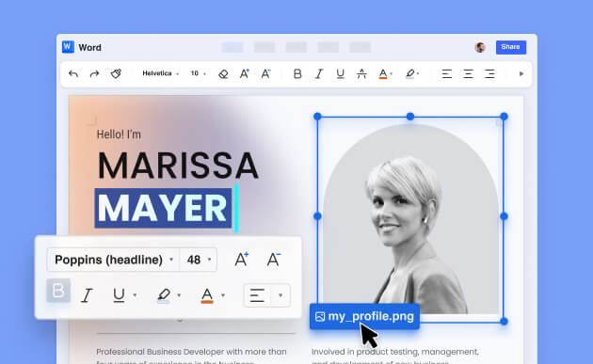Center align text in the top toolbar
This screenshot has width=593, height=364.
pyautogui.click(x=468, y=73)
